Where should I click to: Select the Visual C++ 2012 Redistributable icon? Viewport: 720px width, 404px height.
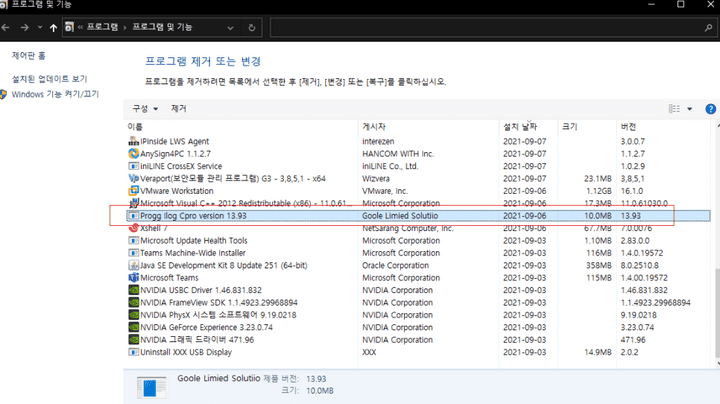tap(133, 202)
